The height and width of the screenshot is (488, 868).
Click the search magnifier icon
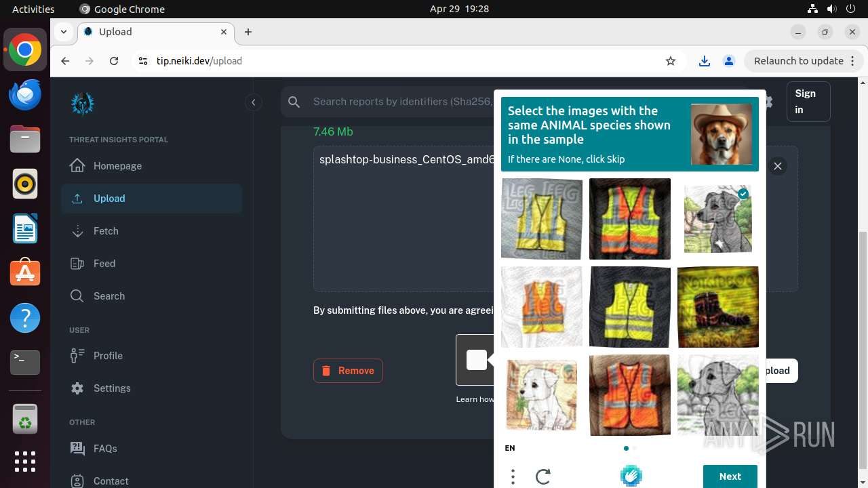pos(294,102)
